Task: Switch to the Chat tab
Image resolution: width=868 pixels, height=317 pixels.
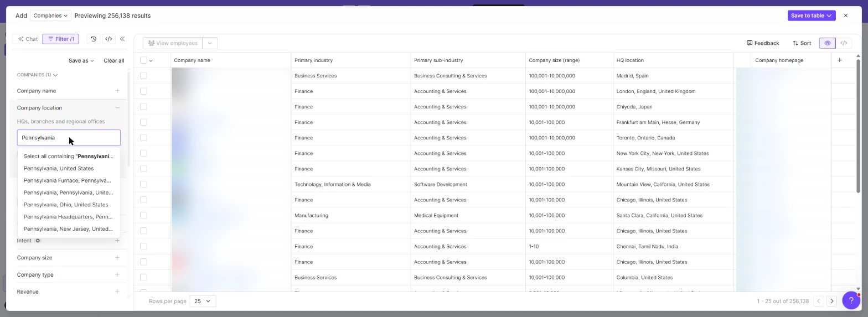Action: tap(28, 39)
